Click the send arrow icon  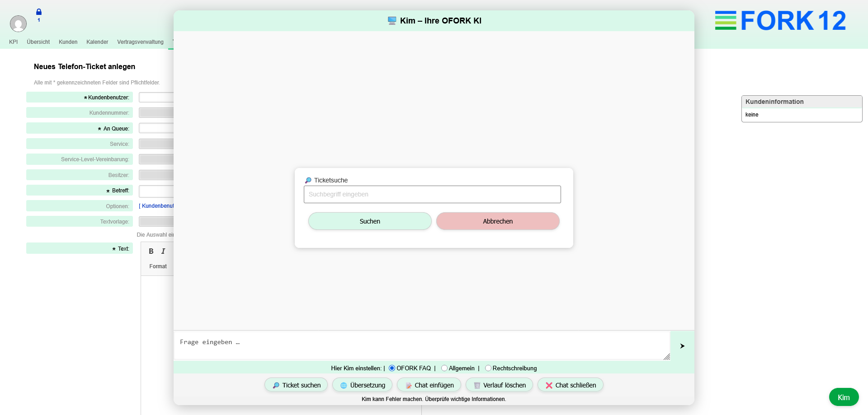click(x=682, y=346)
